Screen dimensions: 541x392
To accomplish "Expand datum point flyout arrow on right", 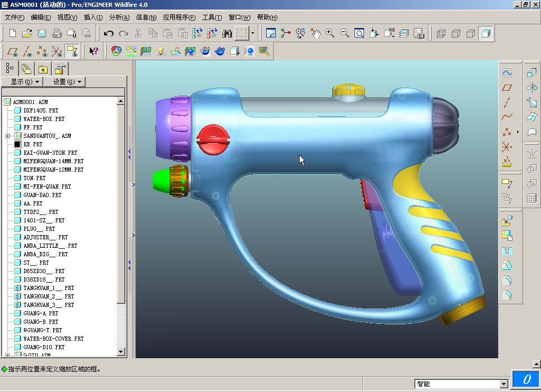I will point(518,132).
